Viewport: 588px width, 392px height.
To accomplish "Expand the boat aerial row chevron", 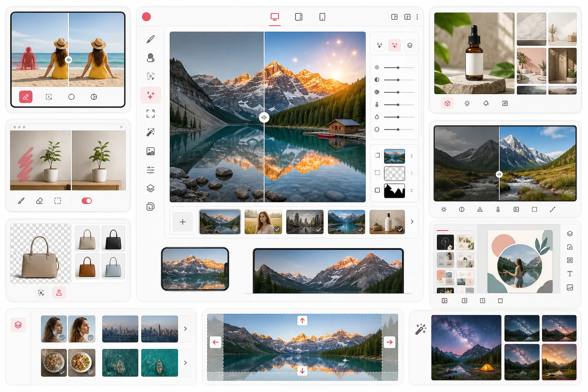I will (186, 363).
